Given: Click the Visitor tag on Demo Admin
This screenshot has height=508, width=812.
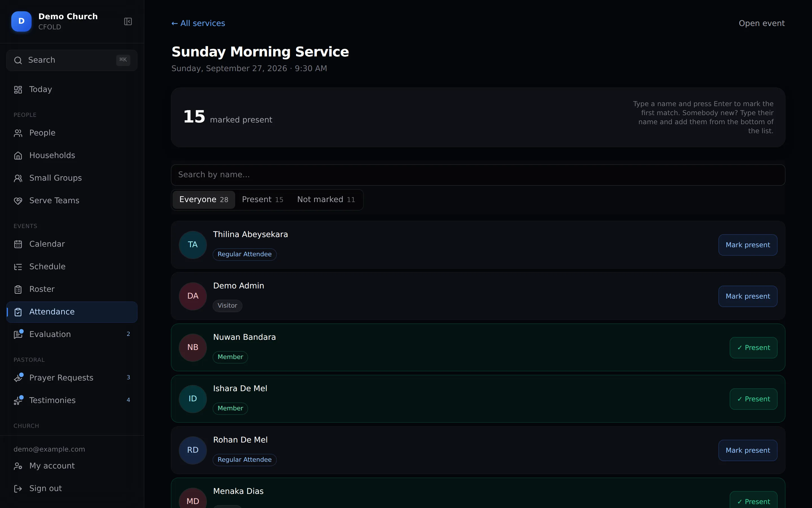Looking at the screenshot, I should point(227,306).
